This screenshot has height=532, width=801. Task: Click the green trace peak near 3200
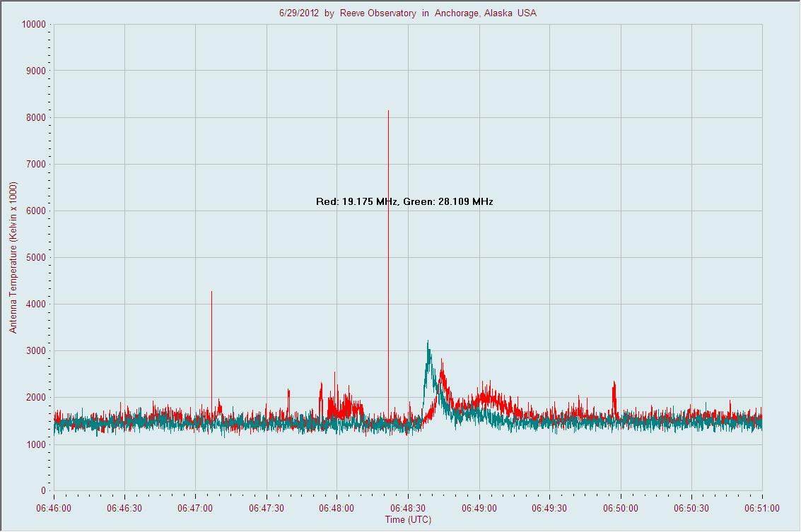[428, 353]
